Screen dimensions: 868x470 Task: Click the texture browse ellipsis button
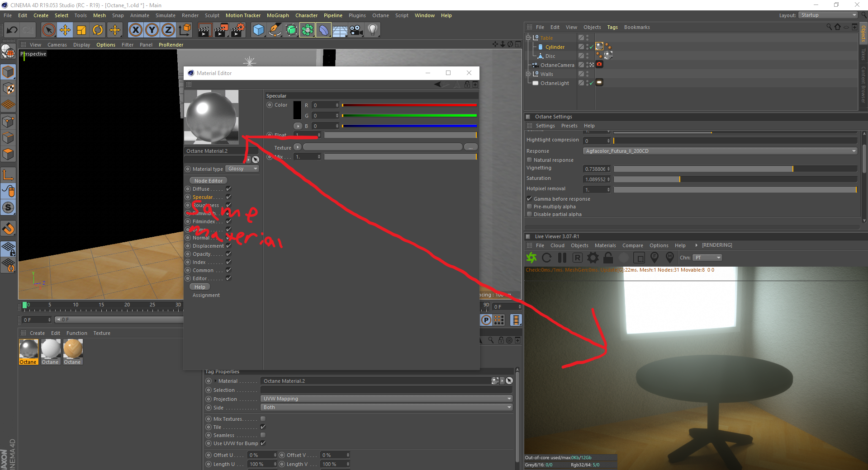click(x=470, y=147)
